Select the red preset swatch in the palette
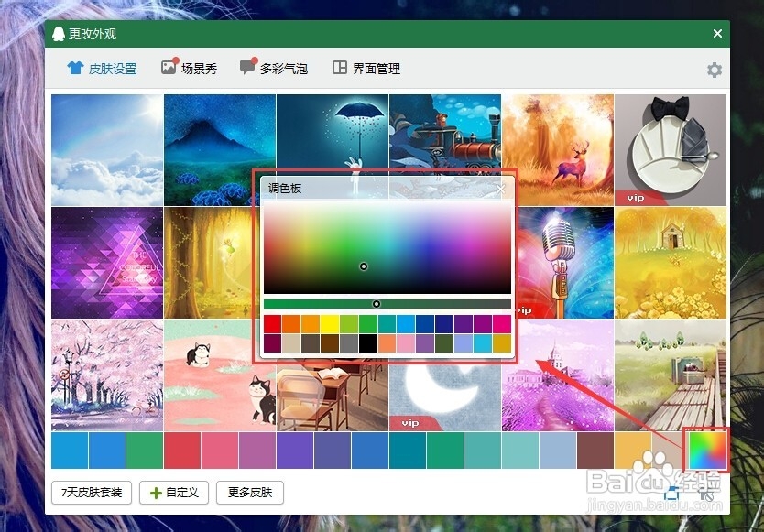 click(272, 322)
